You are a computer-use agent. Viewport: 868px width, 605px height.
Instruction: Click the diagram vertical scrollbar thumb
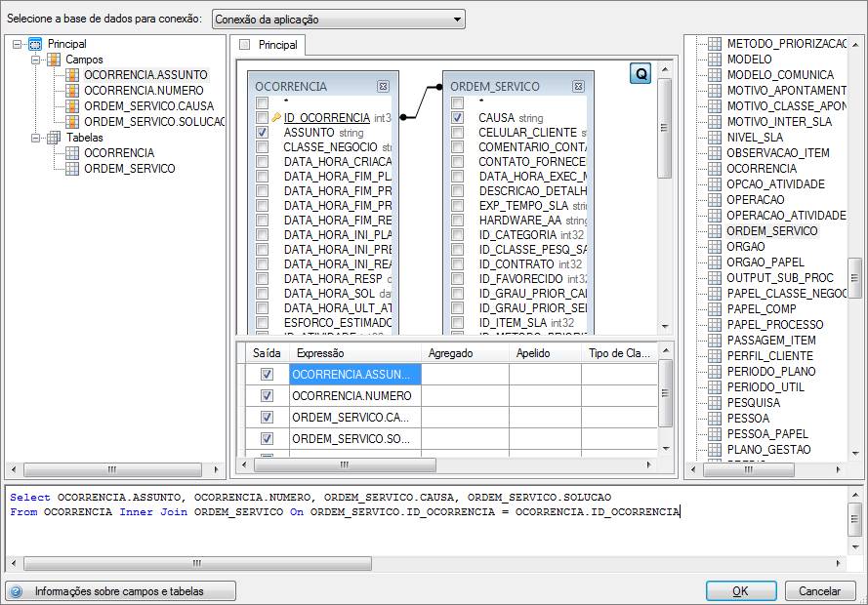664,128
